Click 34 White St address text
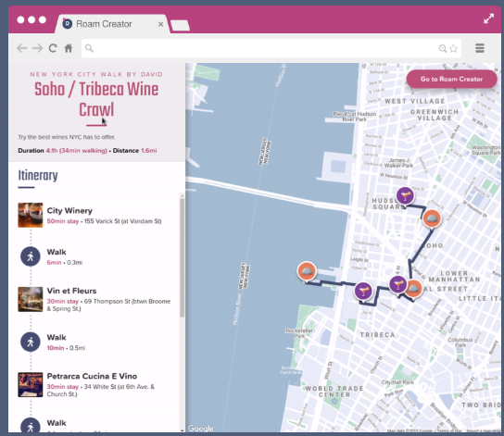Viewport: 504px width, 436px height. click(101, 391)
